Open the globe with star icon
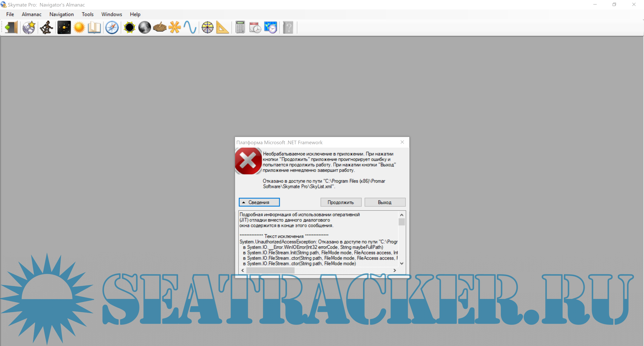Image resolution: width=644 pixels, height=346 pixels. (29, 27)
